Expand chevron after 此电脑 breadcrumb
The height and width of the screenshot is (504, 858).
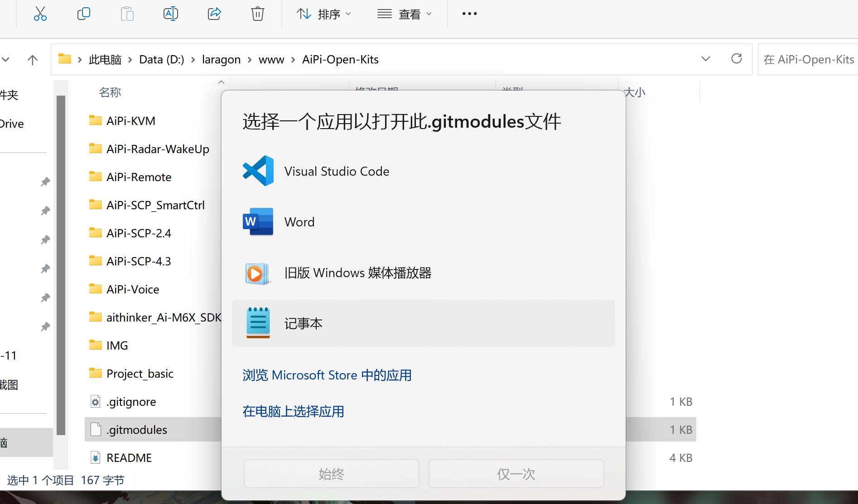point(130,60)
